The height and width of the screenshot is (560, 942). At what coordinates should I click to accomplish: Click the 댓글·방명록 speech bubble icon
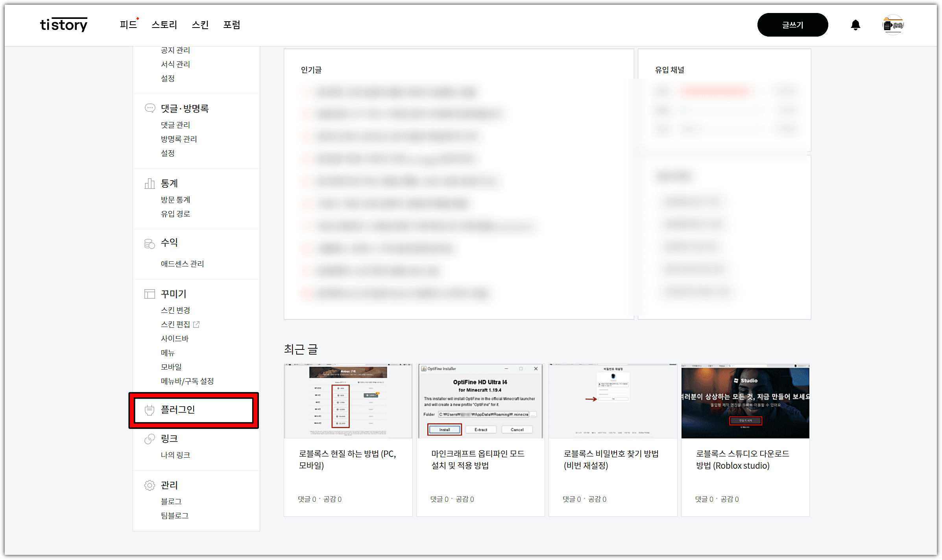click(x=150, y=108)
